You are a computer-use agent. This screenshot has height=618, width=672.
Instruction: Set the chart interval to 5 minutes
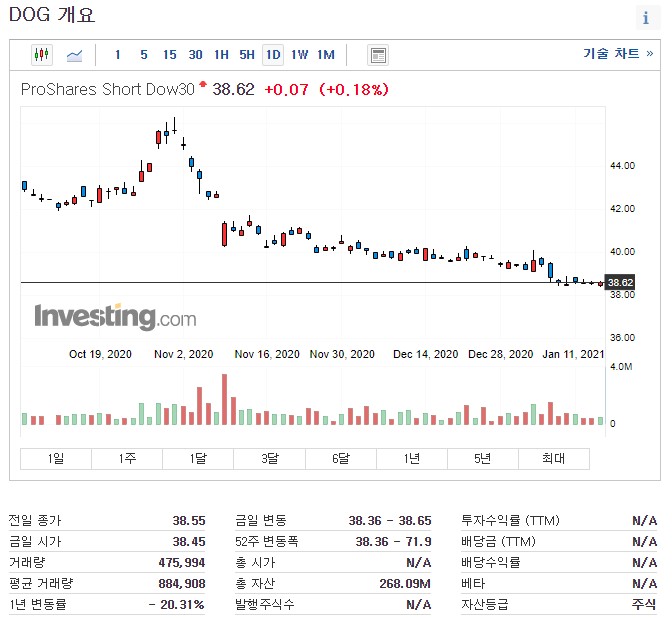(144, 55)
